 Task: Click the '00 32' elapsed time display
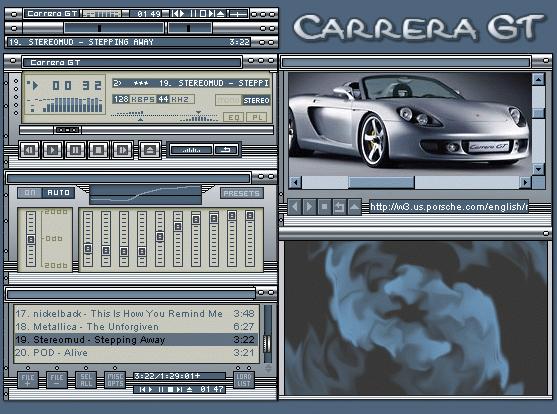tap(77, 85)
